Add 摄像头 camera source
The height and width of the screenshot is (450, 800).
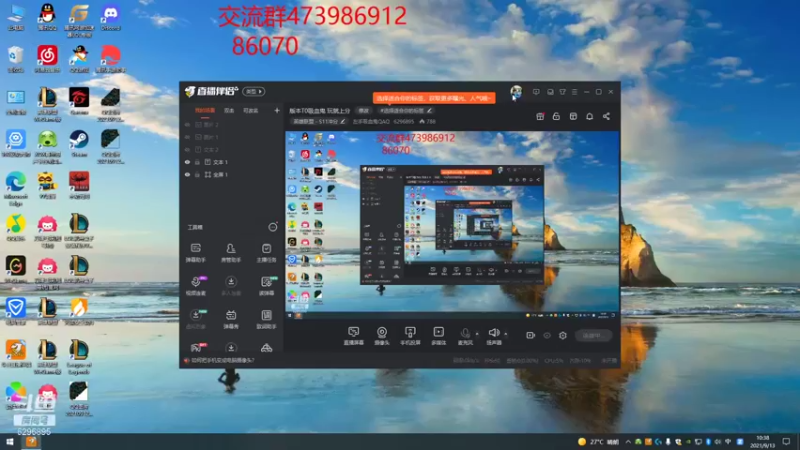(x=382, y=336)
